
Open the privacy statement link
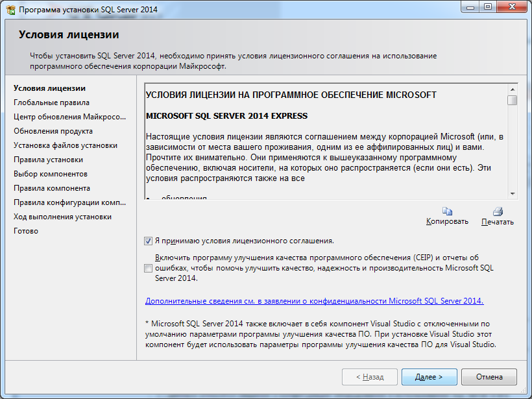point(314,301)
